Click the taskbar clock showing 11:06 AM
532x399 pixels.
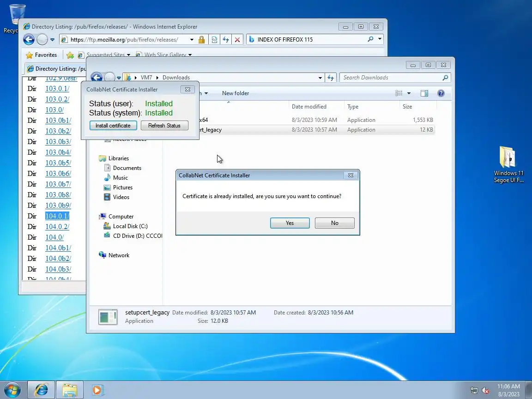click(508, 387)
